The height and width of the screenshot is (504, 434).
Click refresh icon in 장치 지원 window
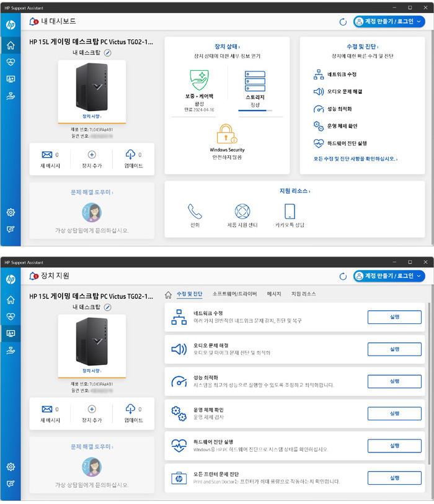pyautogui.click(x=343, y=276)
